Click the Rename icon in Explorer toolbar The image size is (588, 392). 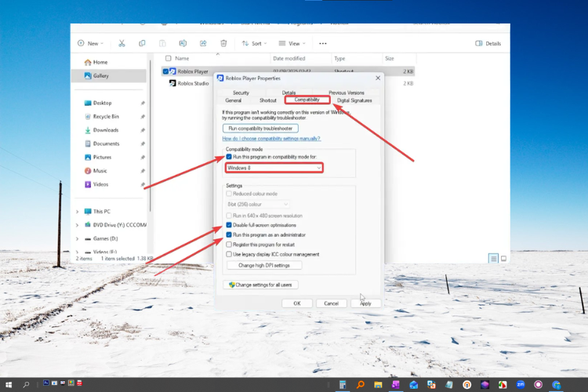tap(183, 44)
